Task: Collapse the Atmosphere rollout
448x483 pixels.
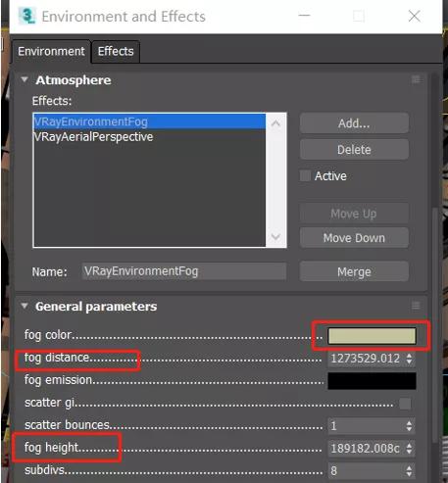Action: click(25, 79)
